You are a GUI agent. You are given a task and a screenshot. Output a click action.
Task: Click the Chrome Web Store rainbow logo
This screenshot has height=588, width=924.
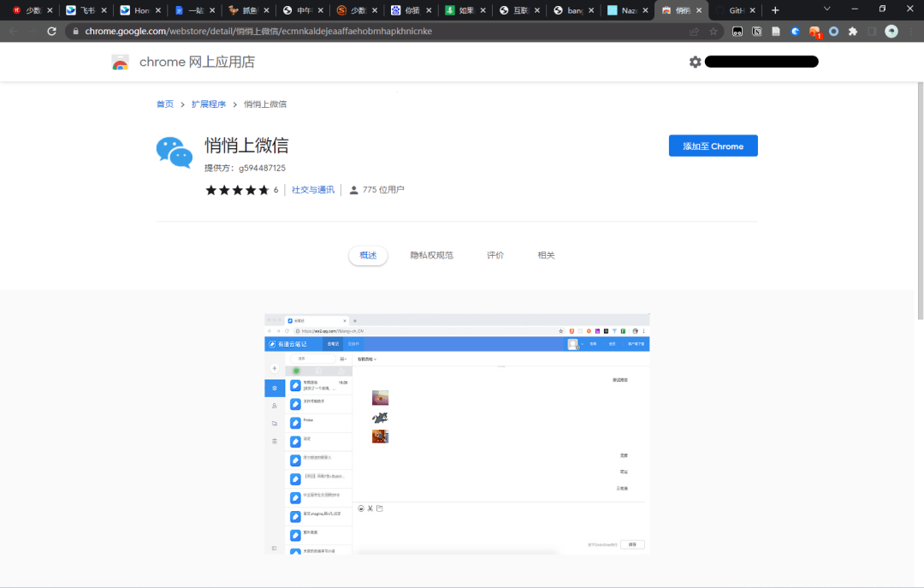120,62
